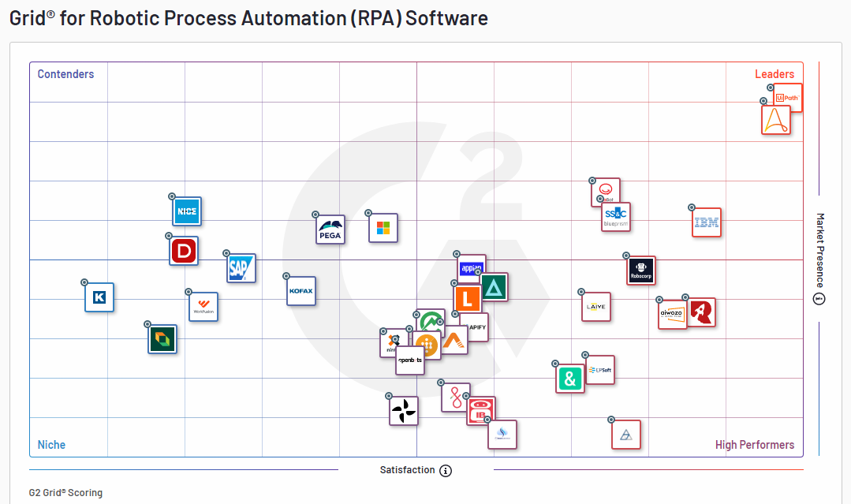Screen dimensions: 851x504
Task: Choose the blue K logo tile
Action: tap(99, 297)
